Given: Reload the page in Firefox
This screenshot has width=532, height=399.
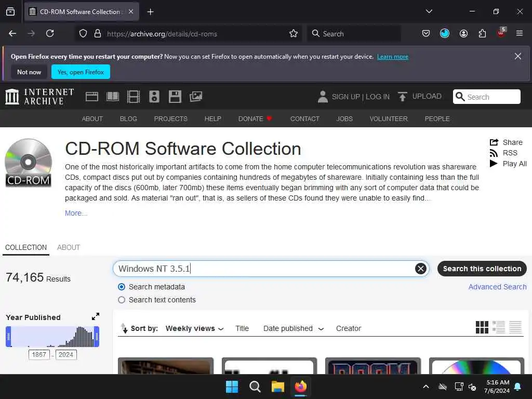Looking at the screenshot, I should [50, 33].
